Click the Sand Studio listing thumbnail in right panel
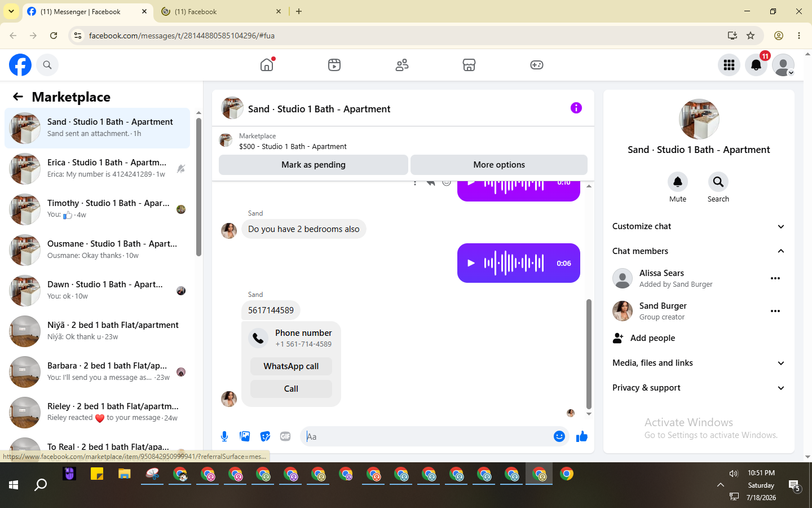The width and height of the screenshot is (812, 508). point(699,119)
